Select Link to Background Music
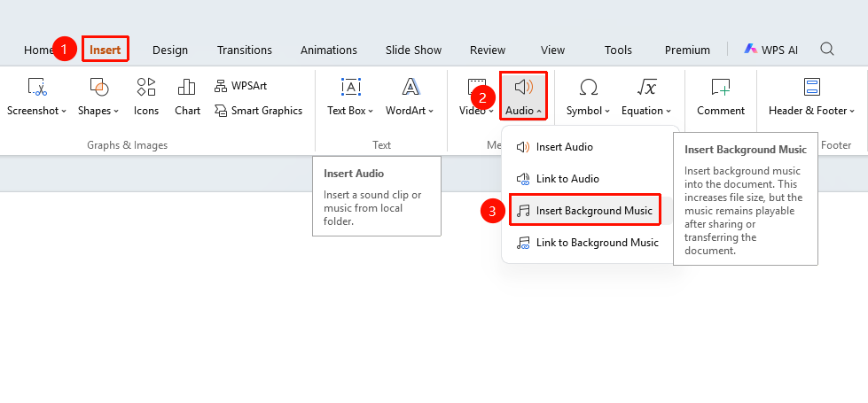 coord(589,243)
